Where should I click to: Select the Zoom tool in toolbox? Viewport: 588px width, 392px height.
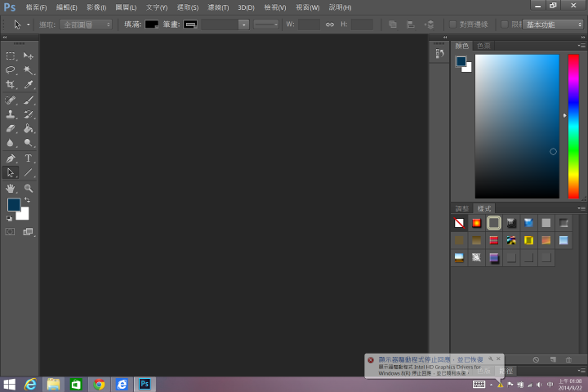point(28,188)
